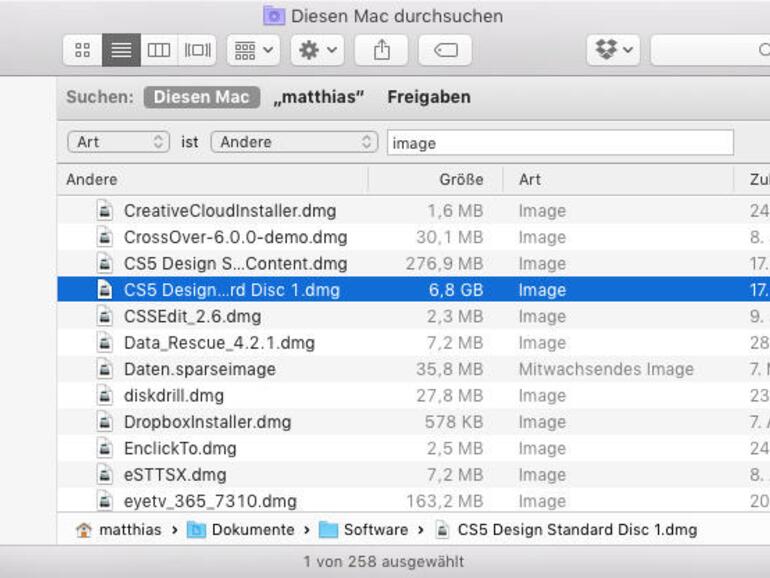This screenshot has width=770, height=578.
Task: Click disk image icon of CrossOver-6.0.0-demo.dmg
Action: click(x=105, y=237)
